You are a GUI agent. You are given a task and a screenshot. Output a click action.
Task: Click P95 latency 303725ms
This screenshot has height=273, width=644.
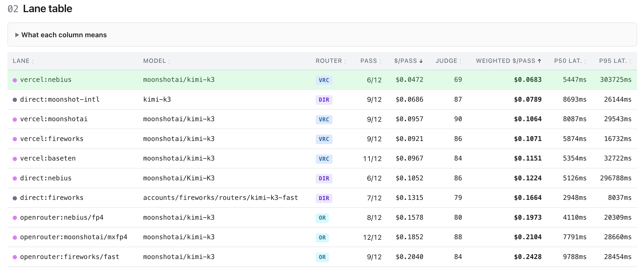616,80
